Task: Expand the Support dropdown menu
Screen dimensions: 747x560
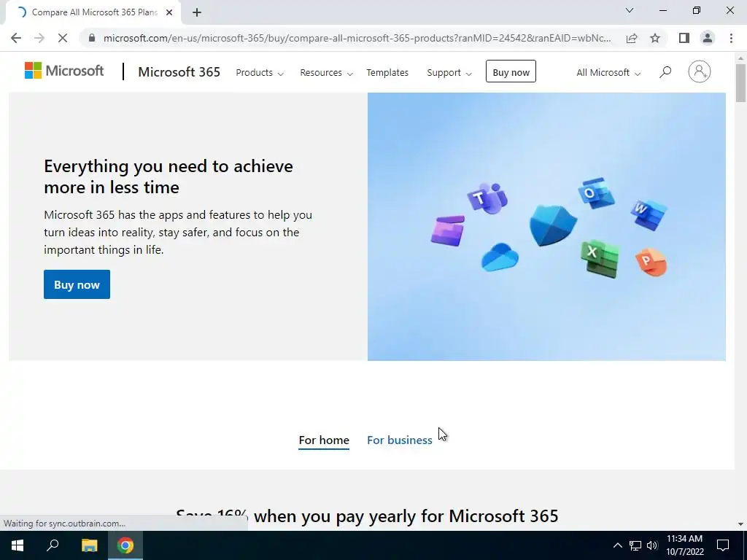Action: [449, 73]
